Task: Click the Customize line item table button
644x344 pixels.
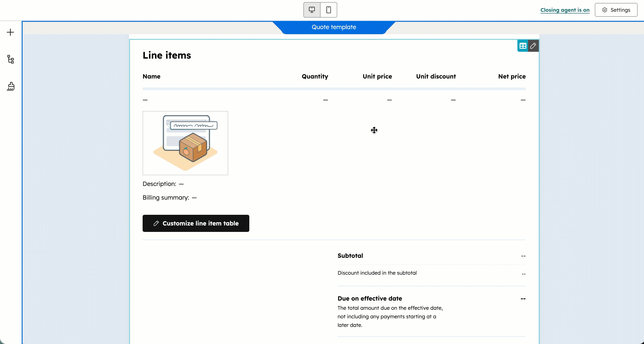Action: point(196,223)
